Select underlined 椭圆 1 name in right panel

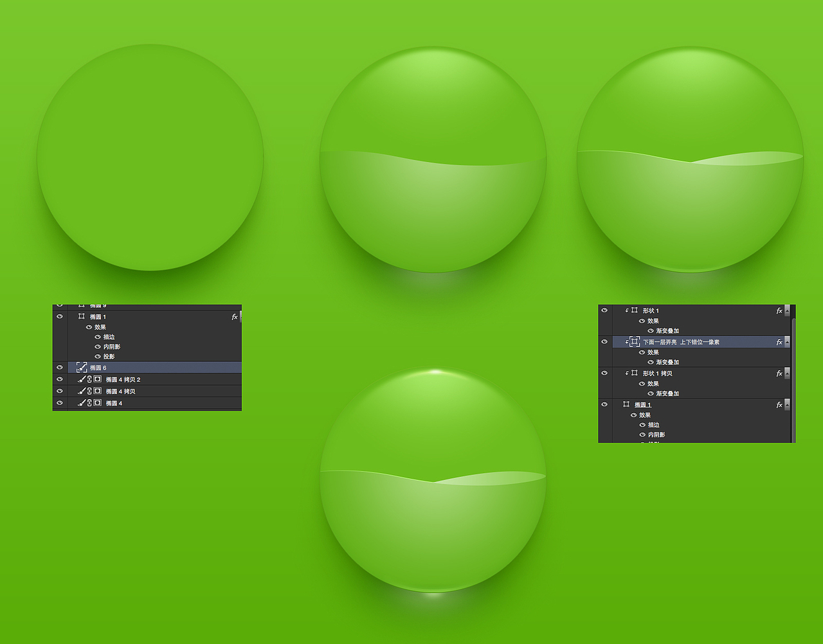643,405
